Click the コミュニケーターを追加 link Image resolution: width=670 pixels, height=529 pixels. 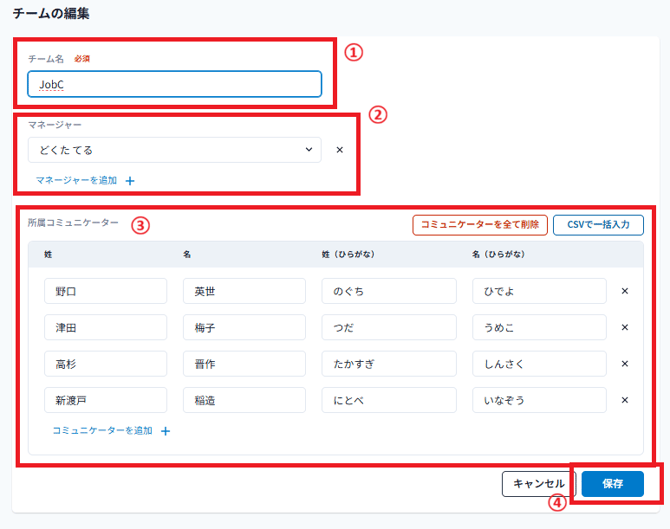[x=102, y=431]
